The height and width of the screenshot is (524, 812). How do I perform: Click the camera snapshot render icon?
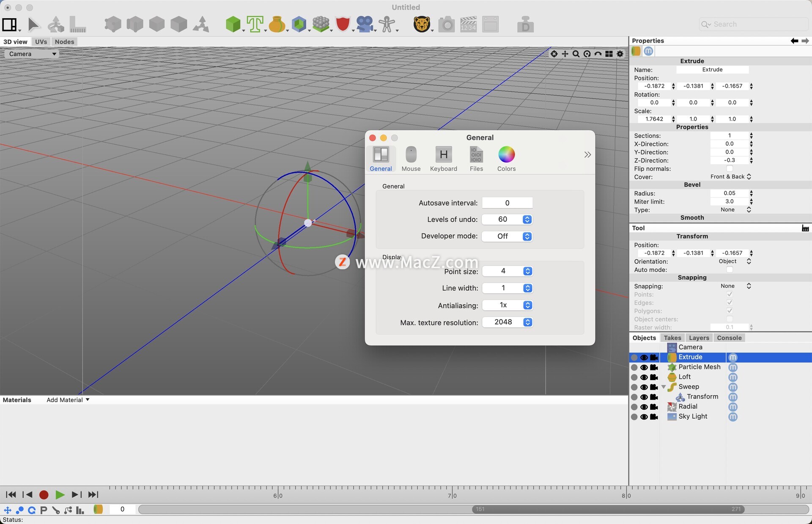pyautogui.click(x=446, y=25)
